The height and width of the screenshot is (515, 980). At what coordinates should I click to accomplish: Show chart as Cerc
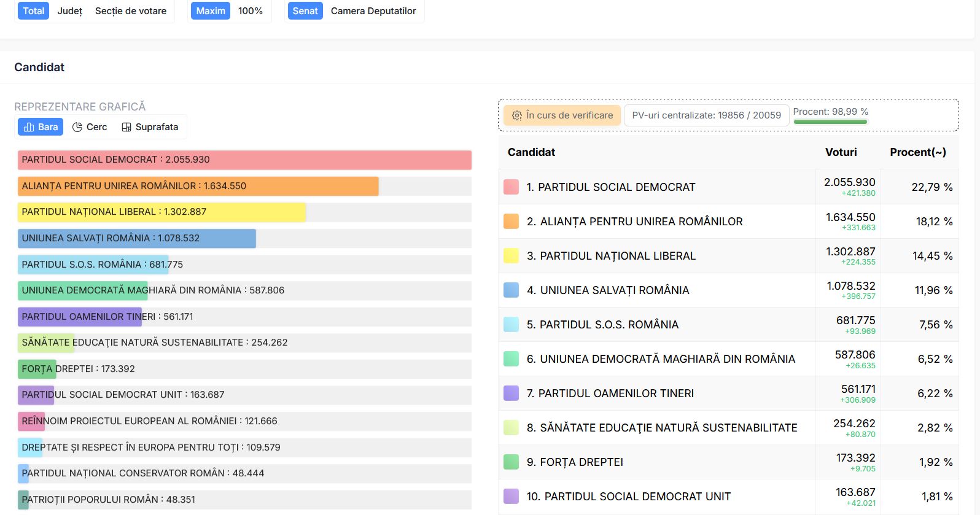tap(90, 127)
